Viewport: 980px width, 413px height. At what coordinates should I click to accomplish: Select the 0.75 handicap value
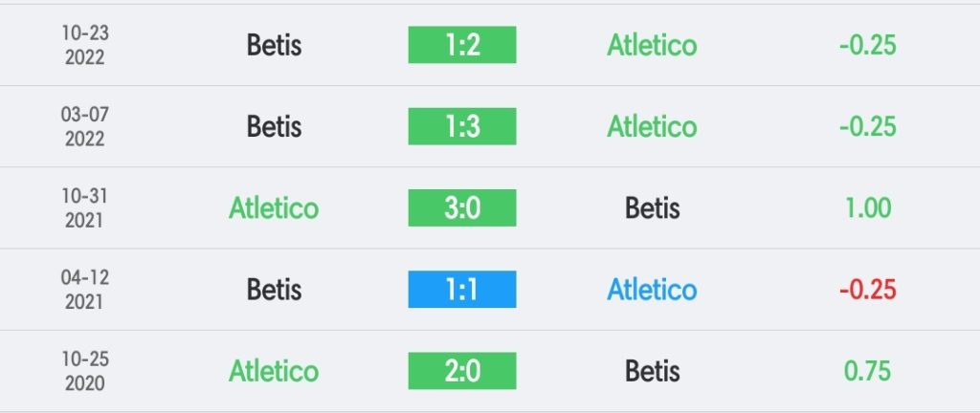point(867,371)
